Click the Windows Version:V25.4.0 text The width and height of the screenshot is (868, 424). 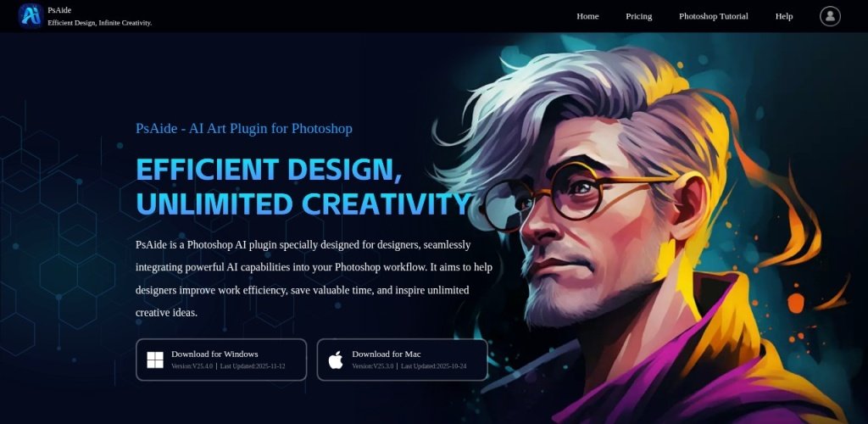point(192,366)
